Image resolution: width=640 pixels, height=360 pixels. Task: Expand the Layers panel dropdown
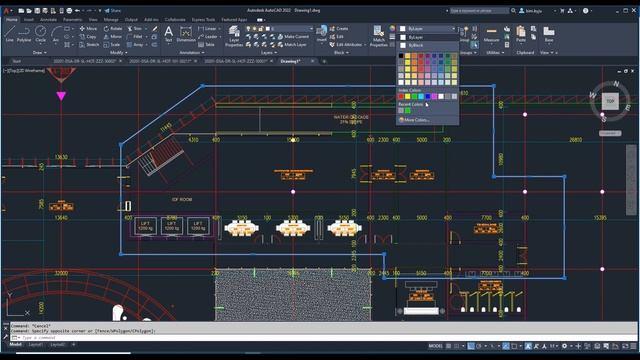pos(269,53)
